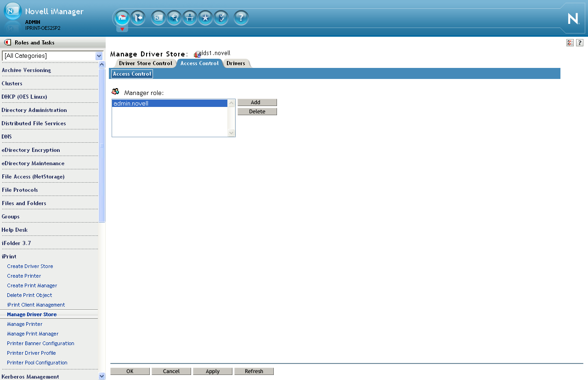This screenshot has width=588, height=380.
Task: Expand the iFolder 3.7 role
Action: coord(16,243)
